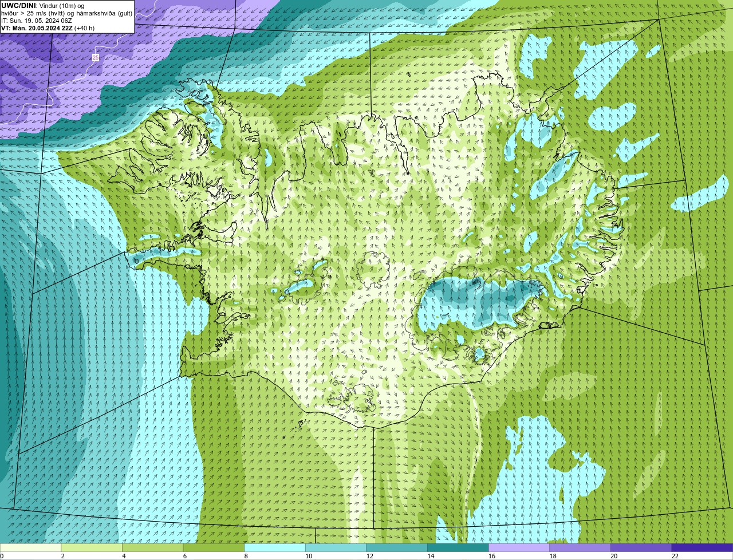Viewport: 733px width, 560px height.
Task: Click the turquoise 10–12 m/s legend swatch
Action: click(x=336, y=547)
